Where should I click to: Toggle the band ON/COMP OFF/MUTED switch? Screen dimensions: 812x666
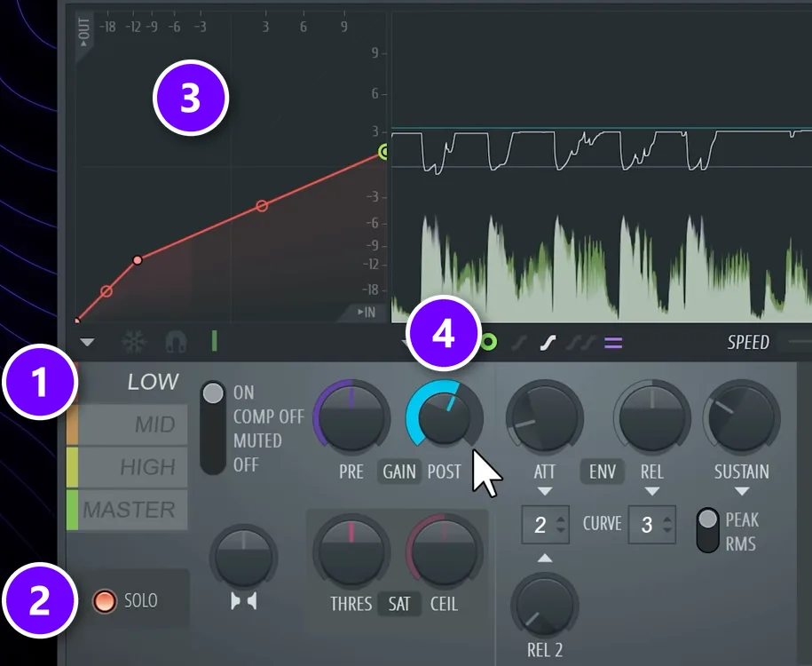(213, 428)
